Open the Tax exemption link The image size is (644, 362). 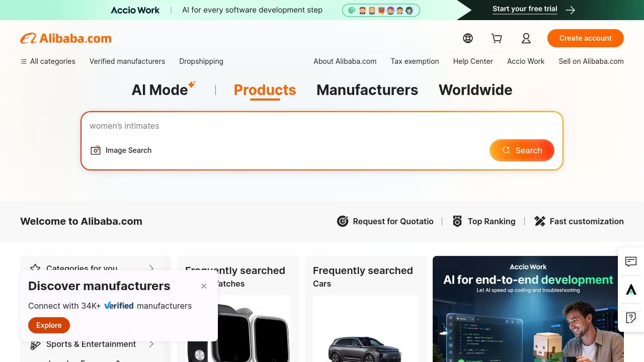[x=415, y=61]
